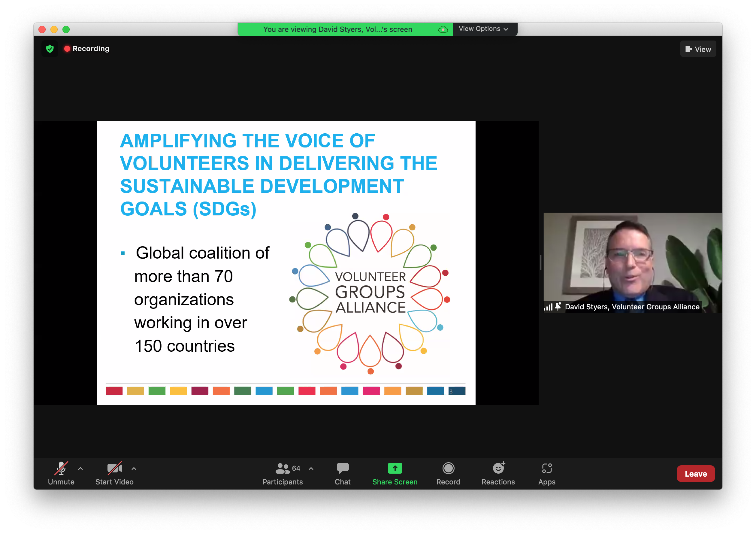Click the green encryption shield icon
The height and width of the screenshot is (534, 756).
(x=50, y=49)
